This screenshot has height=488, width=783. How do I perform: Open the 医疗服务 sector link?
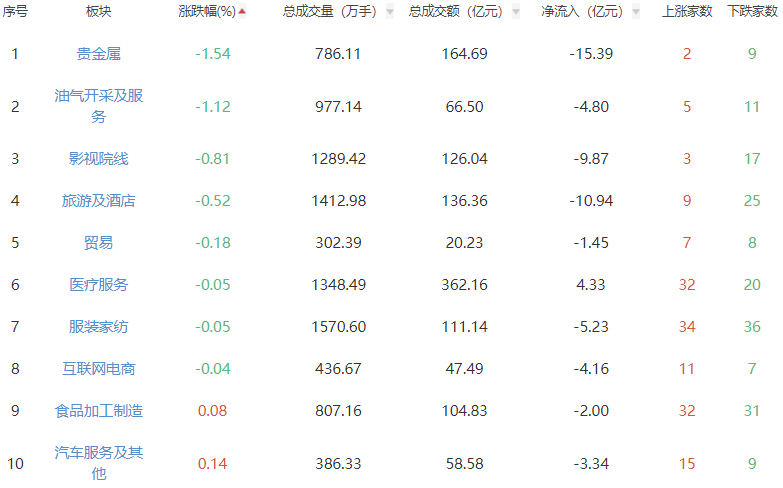pos(99,284)
